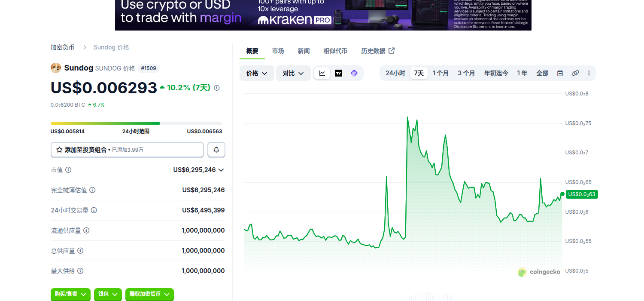Switch to the 相似代币 tab
The image size is (644, 301).
(335, 51)
